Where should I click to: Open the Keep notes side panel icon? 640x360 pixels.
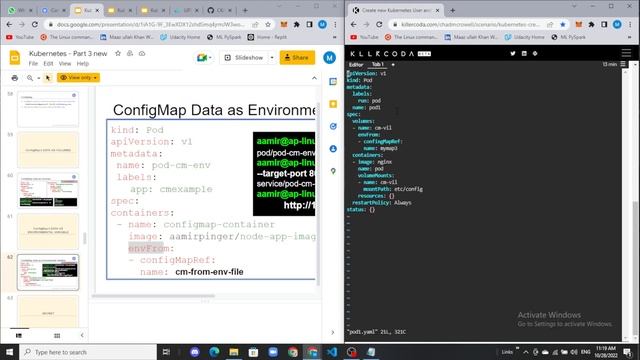333,104
